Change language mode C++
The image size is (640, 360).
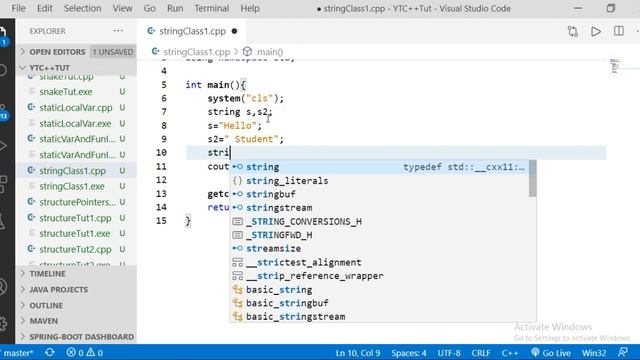pos(510,353)
